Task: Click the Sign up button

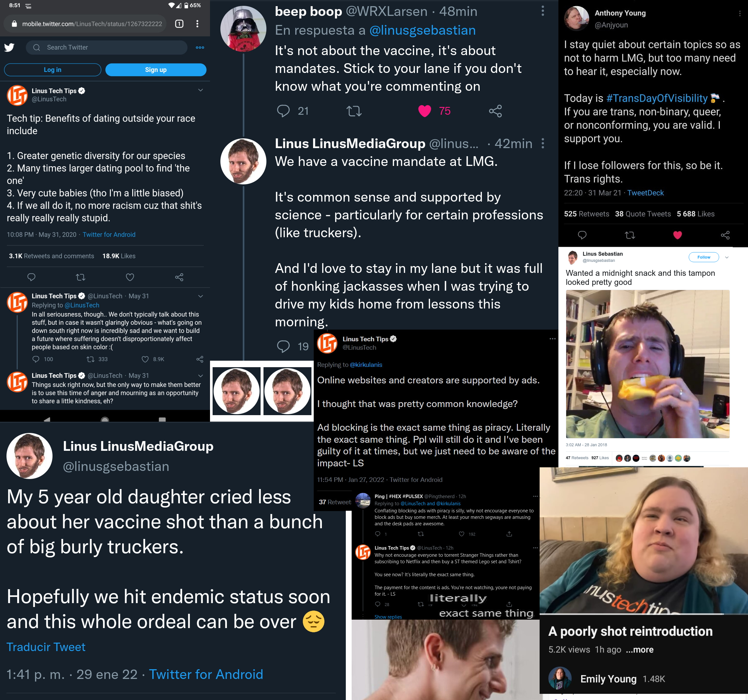Action: click(x=156, y=70)
